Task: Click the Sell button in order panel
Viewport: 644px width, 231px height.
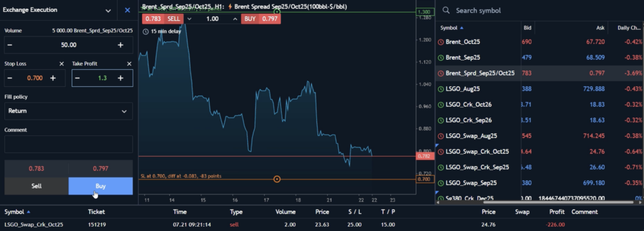Action: coord(36,186)
